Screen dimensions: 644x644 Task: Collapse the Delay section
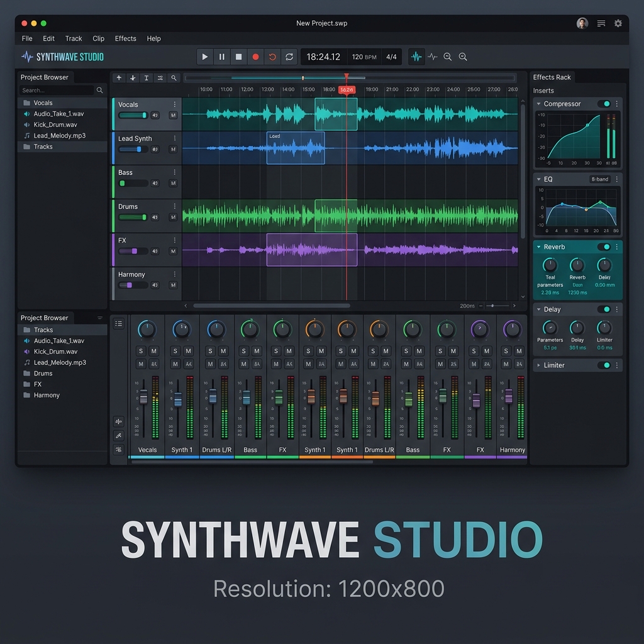pyautogui.click(x=538, y=309)
